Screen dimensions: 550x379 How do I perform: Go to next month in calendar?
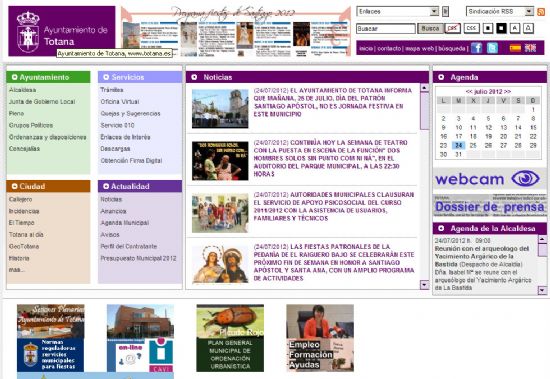(x=508, y=92)
